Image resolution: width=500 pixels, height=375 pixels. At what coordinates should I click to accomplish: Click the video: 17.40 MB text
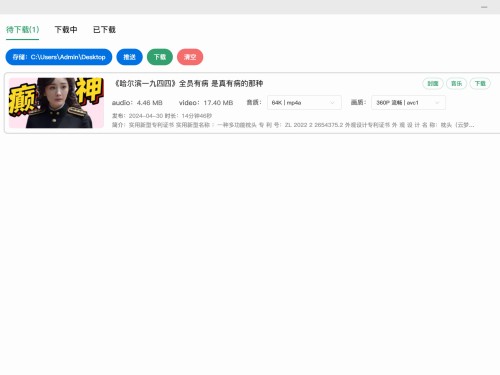(206, 103)
